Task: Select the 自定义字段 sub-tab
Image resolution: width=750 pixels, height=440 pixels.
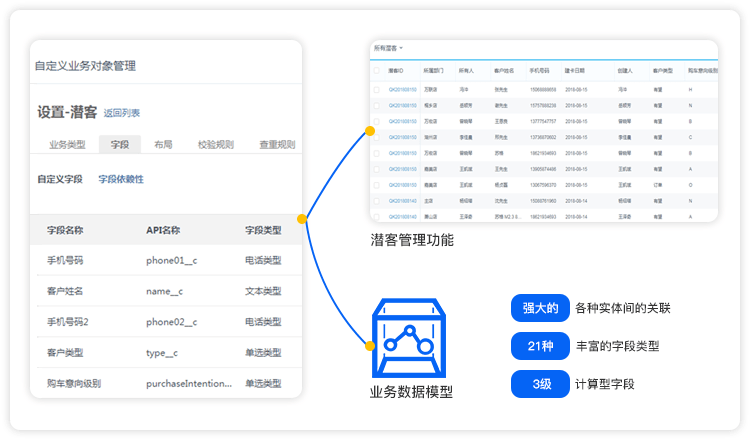Action: [x=60, y=179]
